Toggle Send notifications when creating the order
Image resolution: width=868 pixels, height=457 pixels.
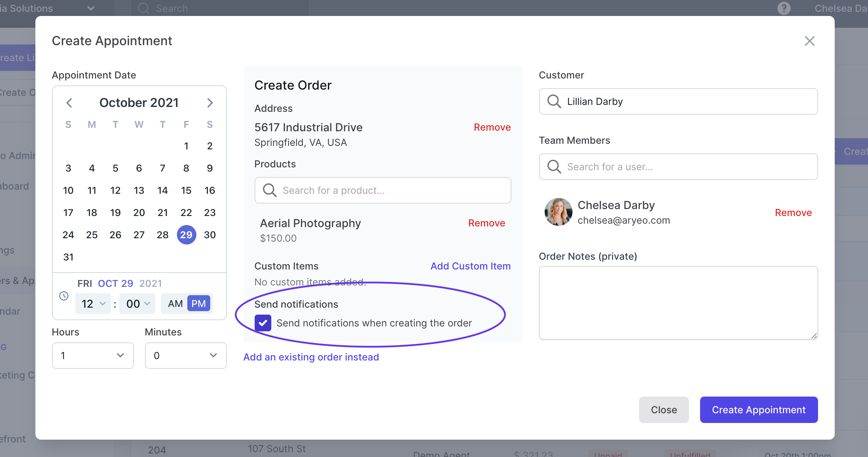click(263, 323)
